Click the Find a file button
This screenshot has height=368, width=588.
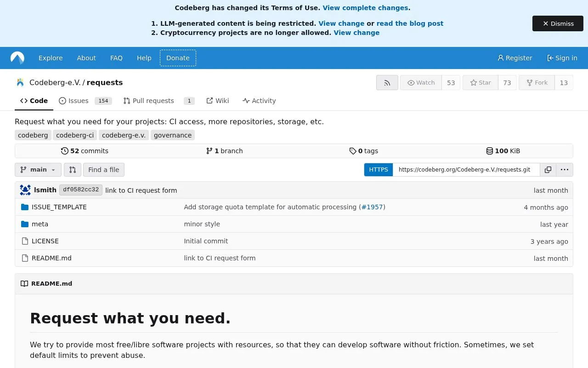click(x=104, y=170)
